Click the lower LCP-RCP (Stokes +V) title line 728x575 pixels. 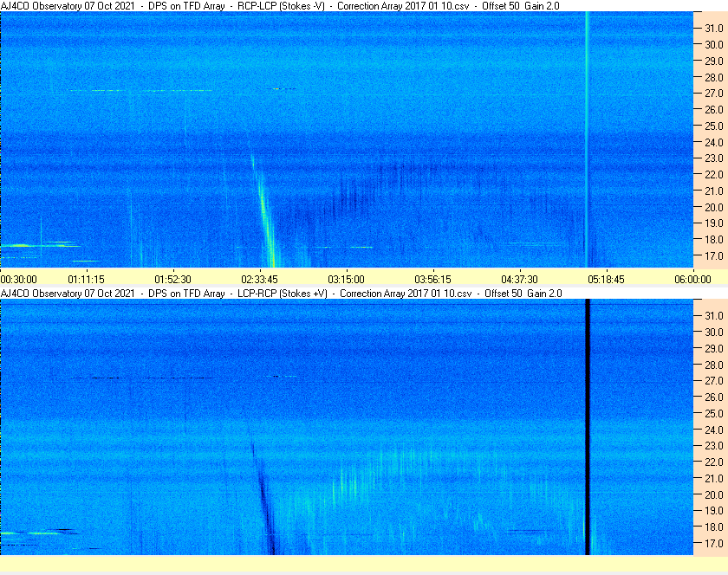point(282,294)
